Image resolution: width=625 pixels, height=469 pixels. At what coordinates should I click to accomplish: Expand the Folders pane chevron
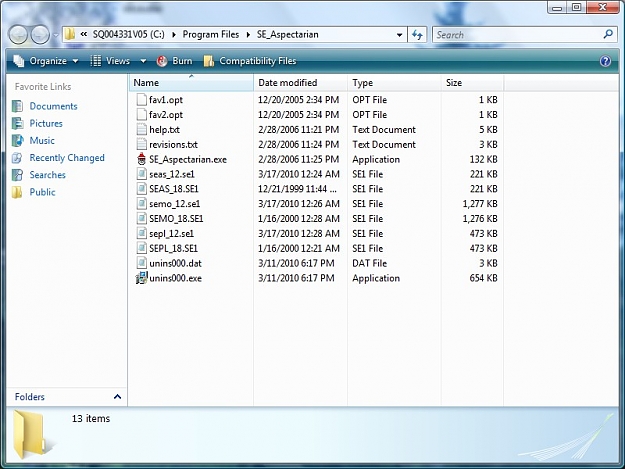tap(117, 396)
